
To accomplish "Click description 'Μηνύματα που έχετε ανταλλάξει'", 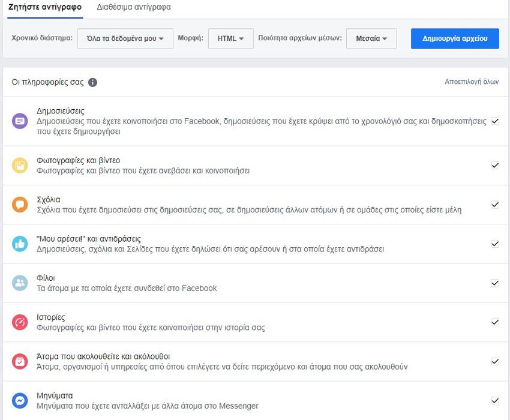I will click(x=148, y=406).
